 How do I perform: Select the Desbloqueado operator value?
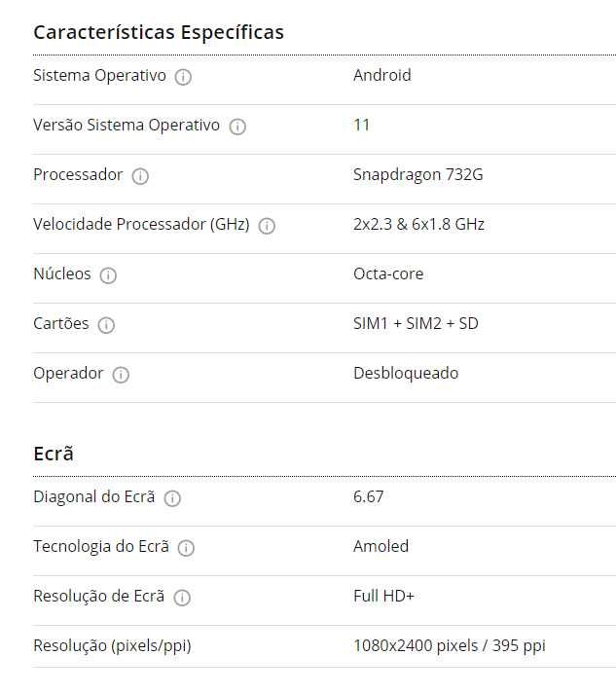coord(406,373)
